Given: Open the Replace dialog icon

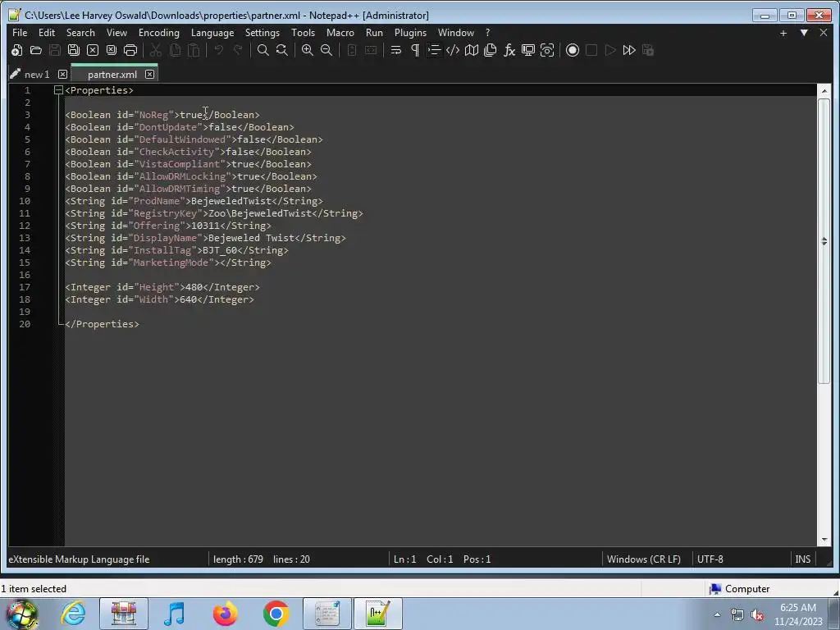Looking at the screenshot, I should (282, 50).
